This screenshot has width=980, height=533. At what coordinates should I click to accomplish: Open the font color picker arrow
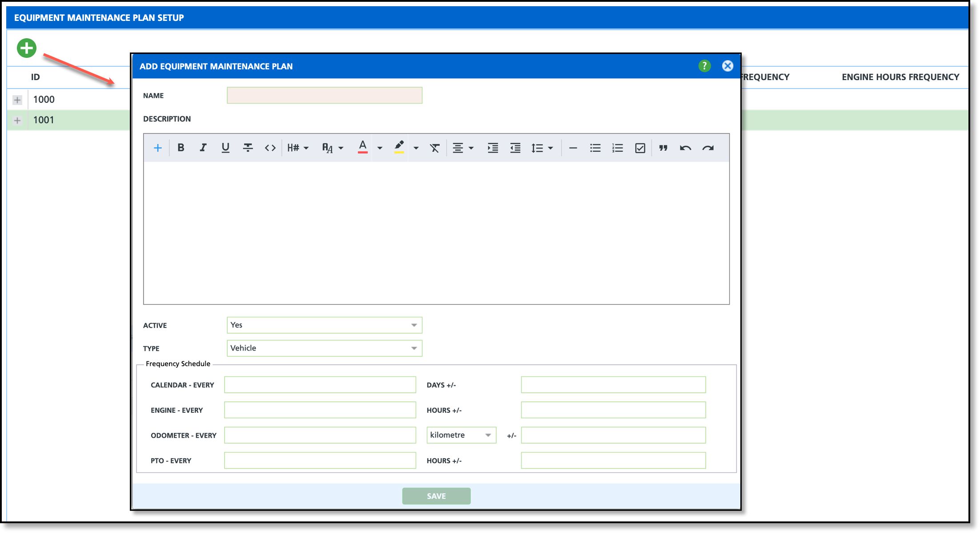coord(380,148)
